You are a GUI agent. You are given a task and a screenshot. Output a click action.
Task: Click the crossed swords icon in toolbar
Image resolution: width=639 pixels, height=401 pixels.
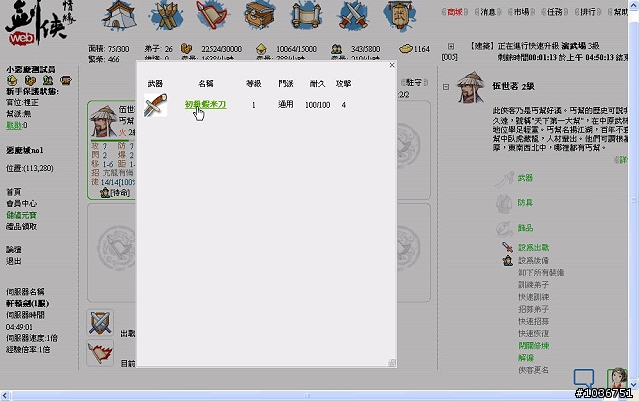click(353, 16)
